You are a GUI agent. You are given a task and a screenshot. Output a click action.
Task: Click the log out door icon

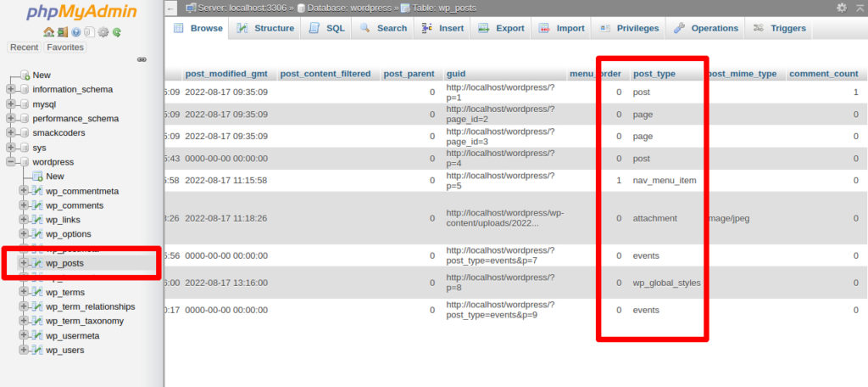[63, 32]
